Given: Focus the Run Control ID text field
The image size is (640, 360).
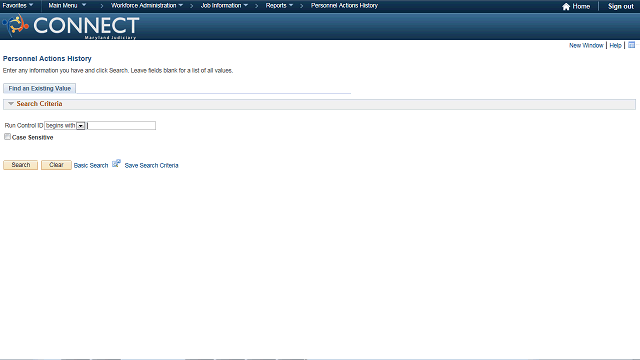Looking at the screenshot, I should click(121, 126).
